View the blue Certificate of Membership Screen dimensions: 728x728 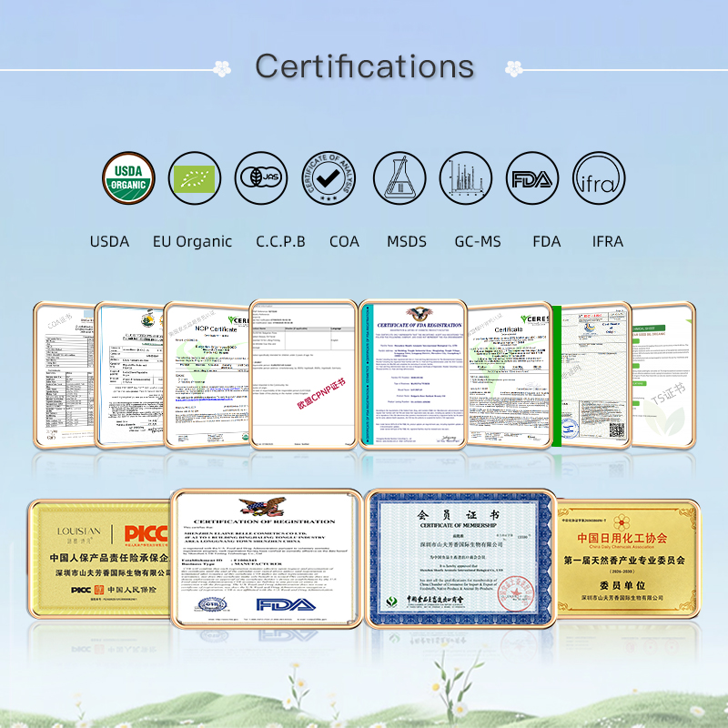(x=460, y=559)
